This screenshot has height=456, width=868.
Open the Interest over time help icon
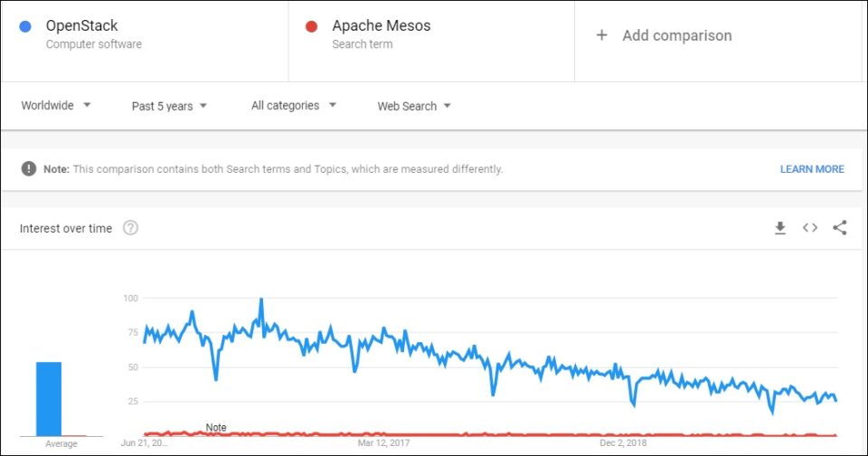130,228
